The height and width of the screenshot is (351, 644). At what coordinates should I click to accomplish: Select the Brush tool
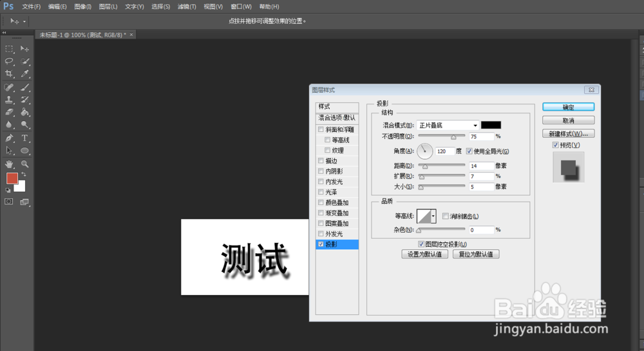pos(24,88)
